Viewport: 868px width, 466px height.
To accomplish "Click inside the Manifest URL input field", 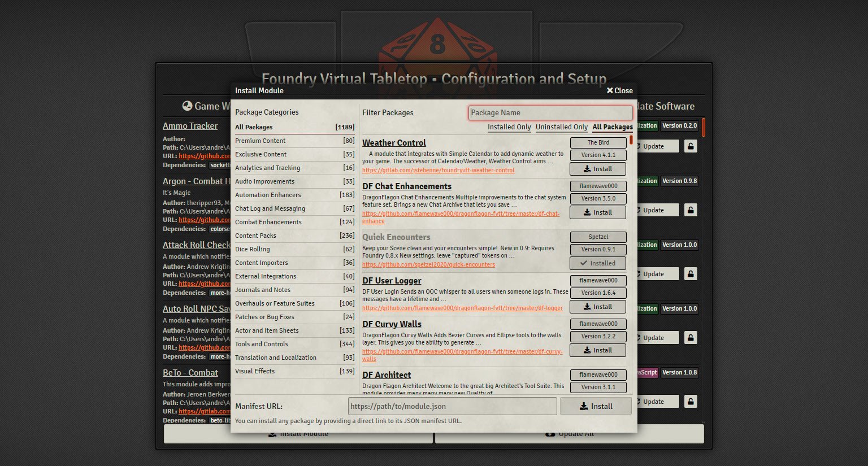I will click(x=452, y=406).
